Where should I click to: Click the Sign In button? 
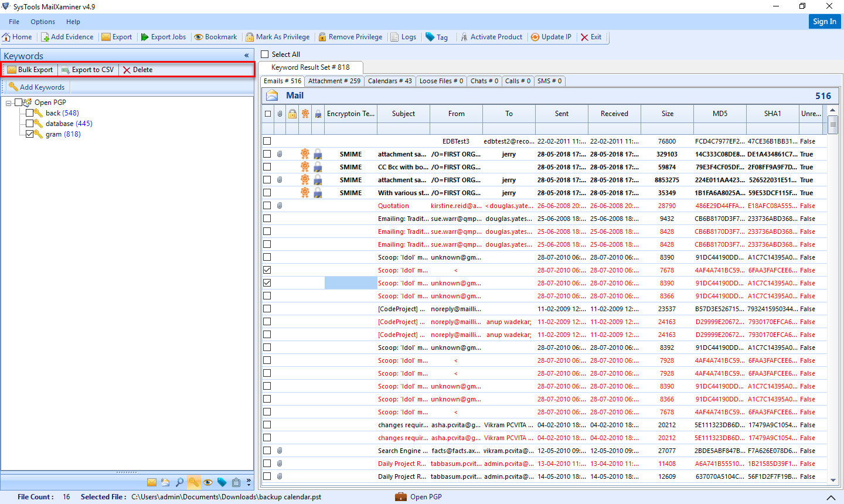pos(825,21)
